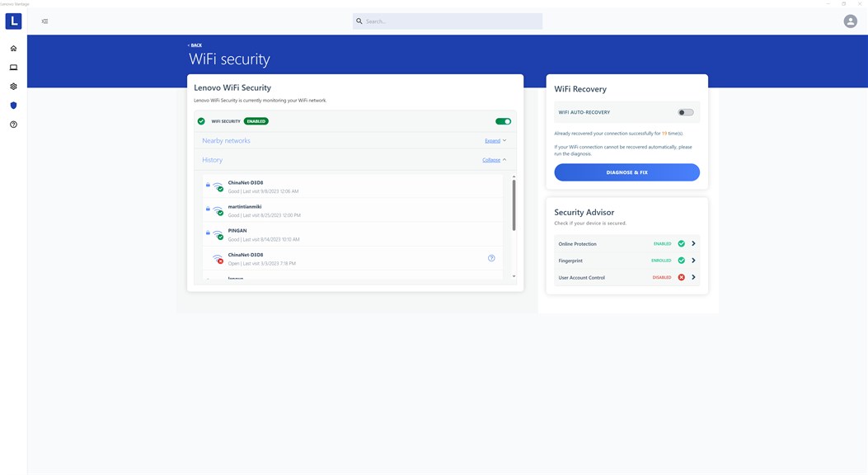The height and width of the screenshot is (475, 868).
Task: Click the ENABLED badge next to WiFi Security
Action: point(256,121)
